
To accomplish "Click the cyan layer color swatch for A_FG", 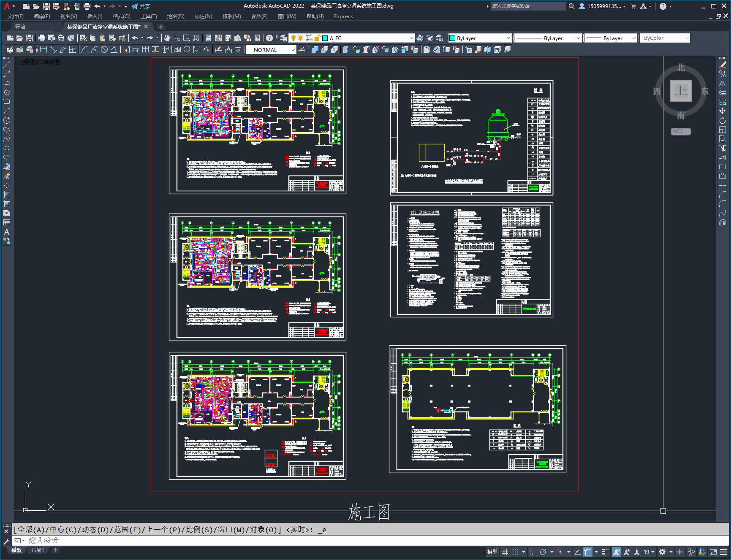I will (325, 38).
